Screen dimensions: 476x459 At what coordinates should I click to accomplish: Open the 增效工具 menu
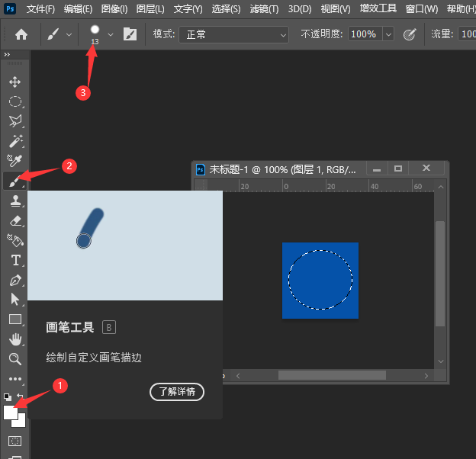[378, 8]
